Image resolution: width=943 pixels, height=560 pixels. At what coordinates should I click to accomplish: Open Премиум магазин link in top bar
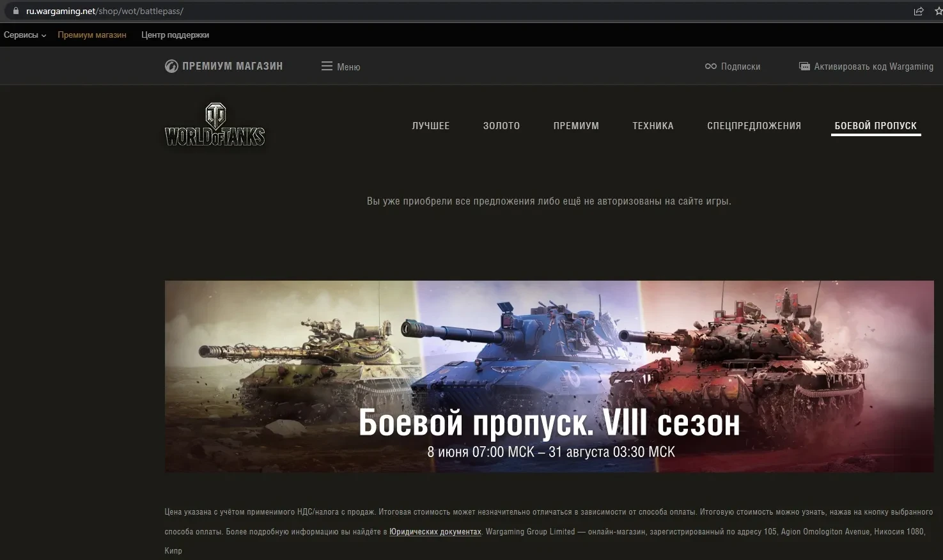point(92,35)
